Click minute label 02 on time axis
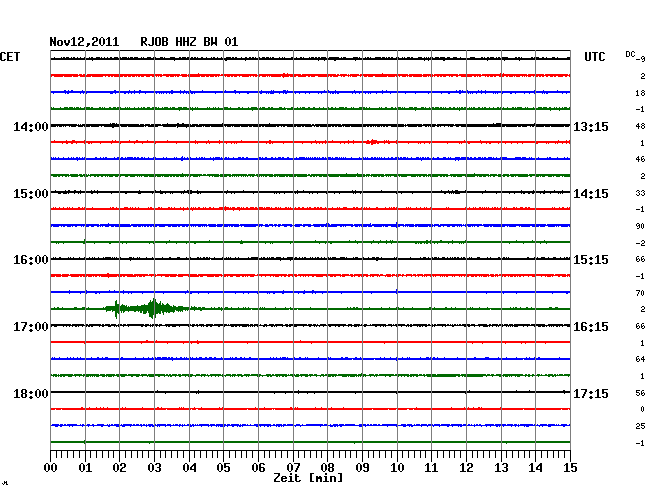Viewport: 650px width, 494px height. click(119, 468)
